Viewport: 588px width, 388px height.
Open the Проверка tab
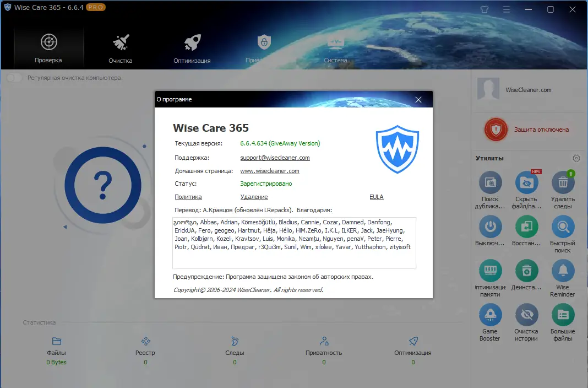point(49,48)
